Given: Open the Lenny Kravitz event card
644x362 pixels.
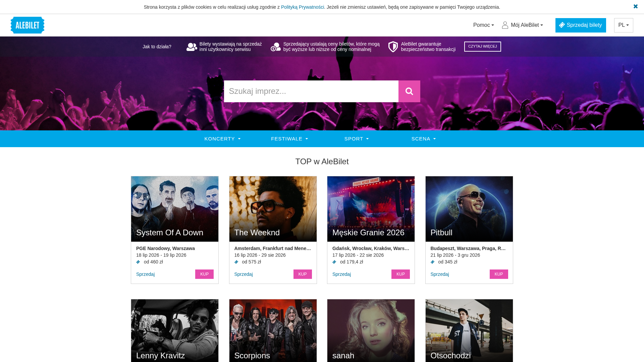Looking at the screenshot, I should (175, 330).
